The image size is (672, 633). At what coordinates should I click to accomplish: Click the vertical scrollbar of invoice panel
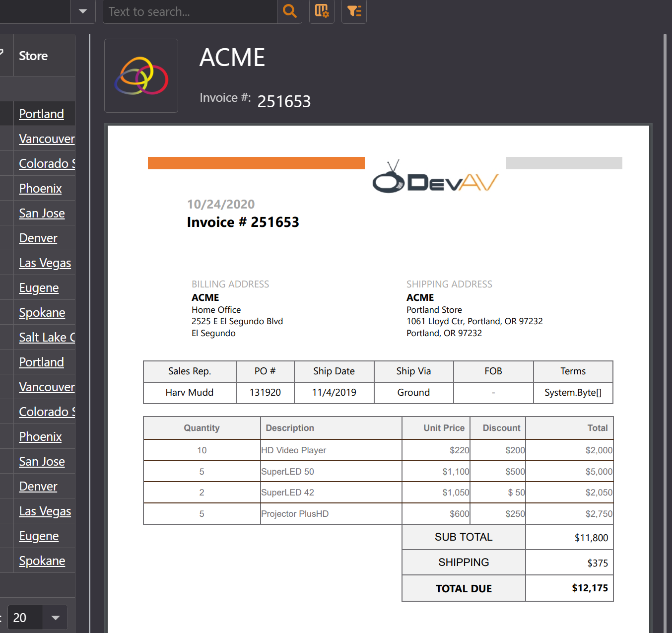(x=665, y=333)
